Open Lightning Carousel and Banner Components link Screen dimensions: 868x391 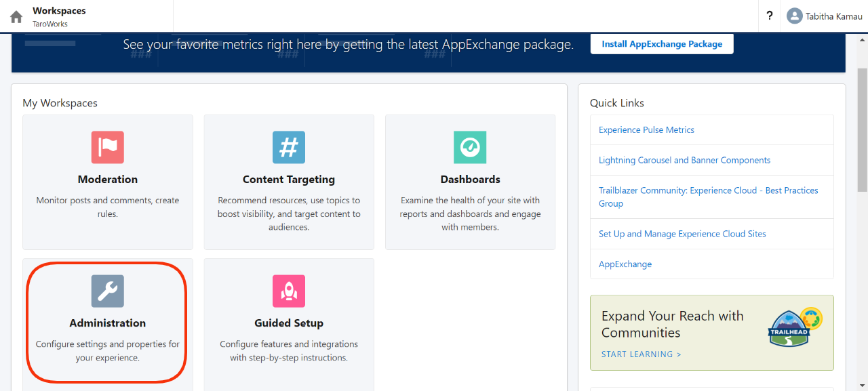point(684,160)
